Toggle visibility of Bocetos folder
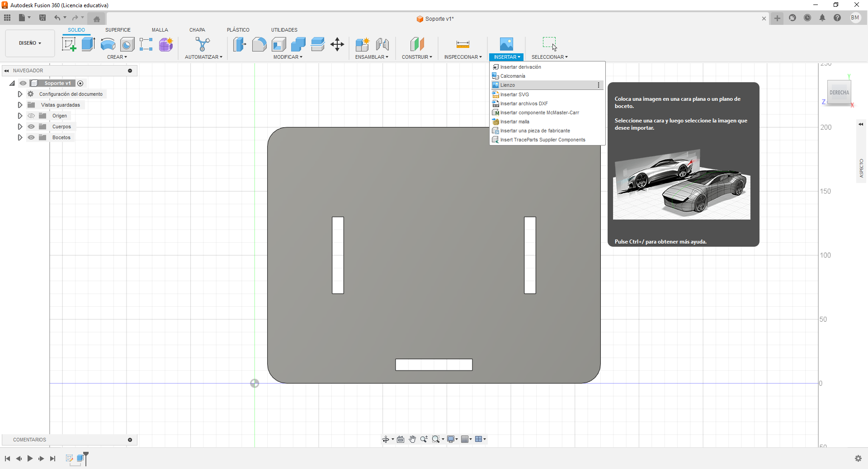This screenshot has height=469, width=868. tap(31, 137)
